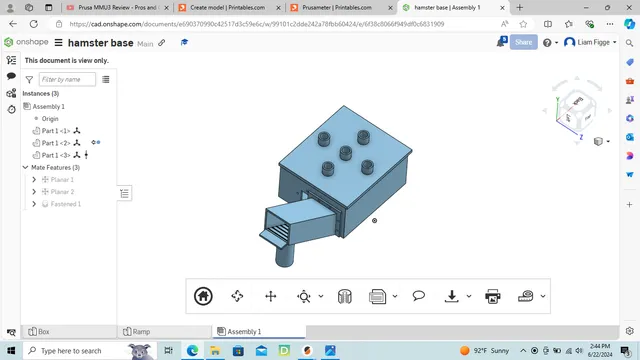
Task: Toggle the Section view tool
Action: pos(345,296)
